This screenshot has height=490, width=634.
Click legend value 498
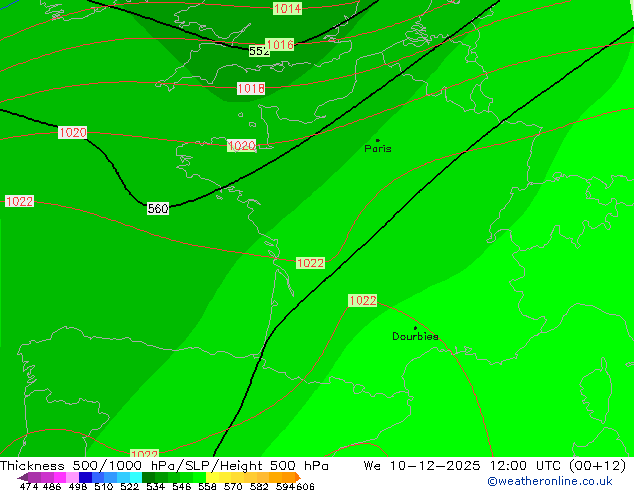pos(78,486)
